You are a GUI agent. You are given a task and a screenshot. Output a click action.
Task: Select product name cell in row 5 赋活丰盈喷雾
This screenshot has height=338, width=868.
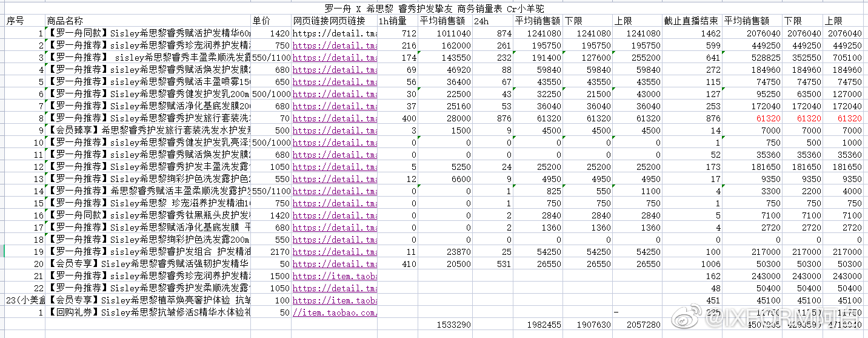(149, 82)
